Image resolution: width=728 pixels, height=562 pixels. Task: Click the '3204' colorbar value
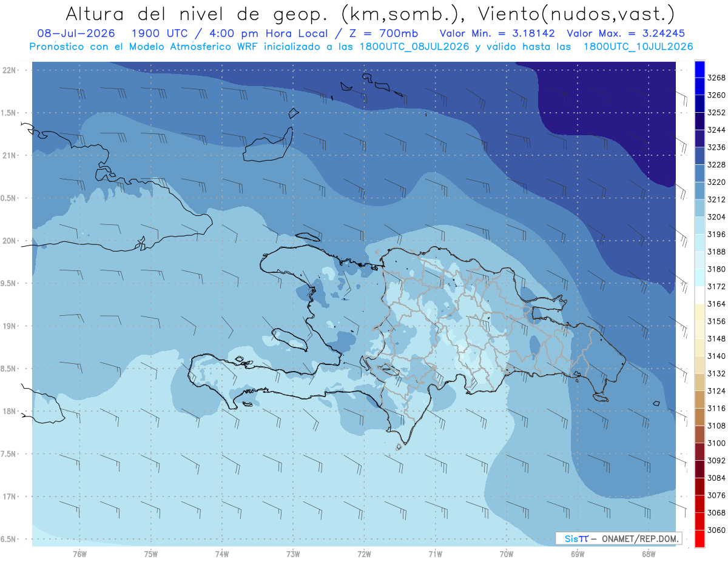(x=716, y=217)
